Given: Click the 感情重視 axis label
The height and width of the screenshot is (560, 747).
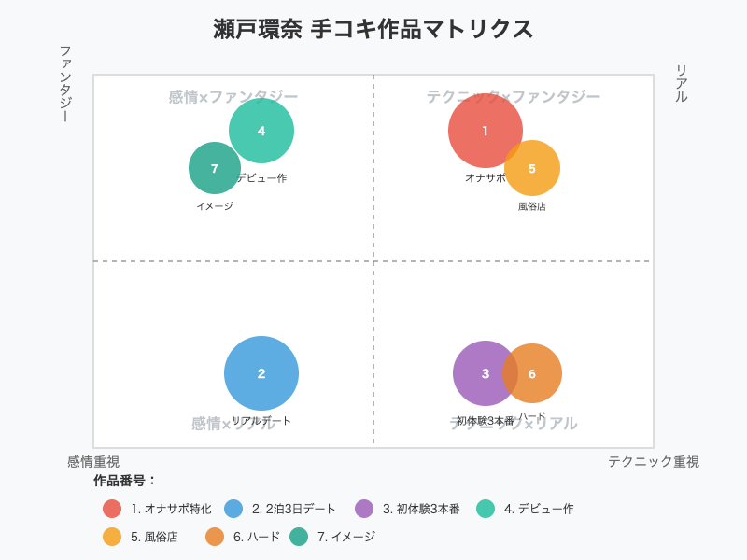Looking at the screenshot, I should [93, 462].
